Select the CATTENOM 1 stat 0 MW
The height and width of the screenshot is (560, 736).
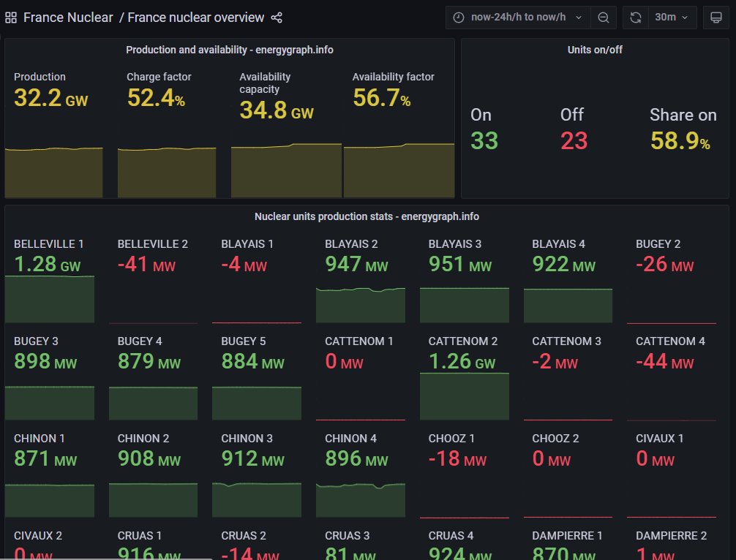(x=344, y=361)
